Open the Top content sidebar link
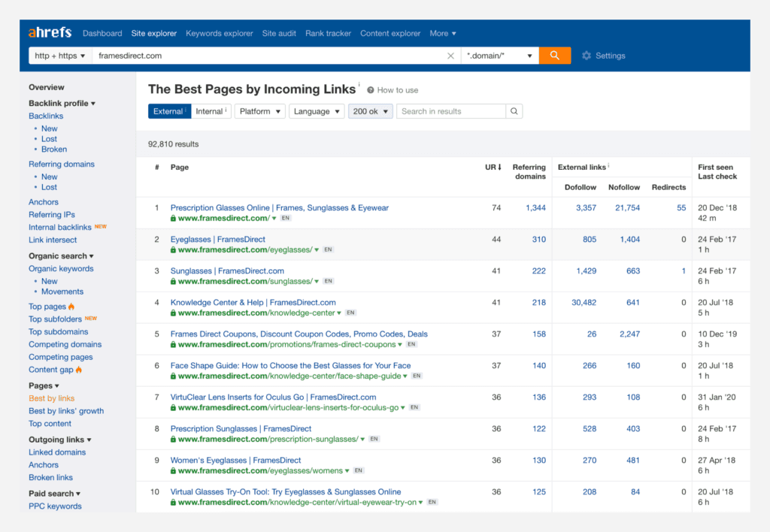Screen dimensions: 770x532 pyautogui.click(x=50, y=424)
